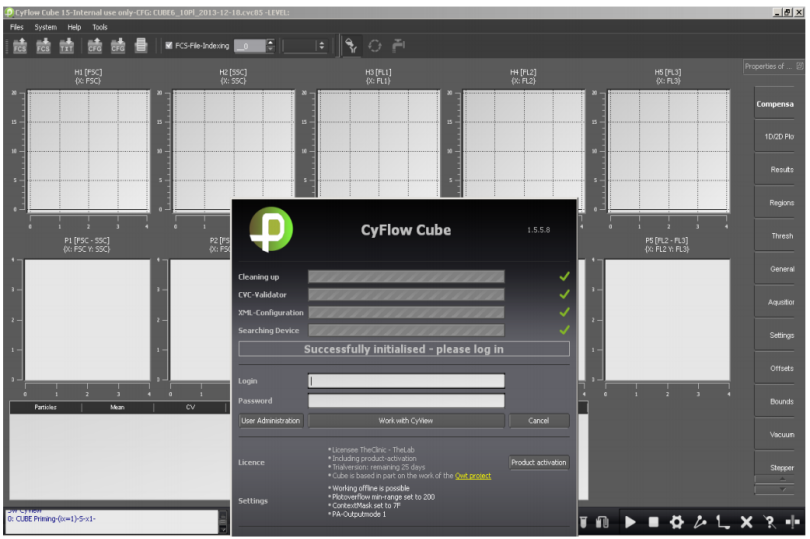This screenshot has height=539, width=810.
Task: Click the Work with CyView button
Action: tap(406, 421)
